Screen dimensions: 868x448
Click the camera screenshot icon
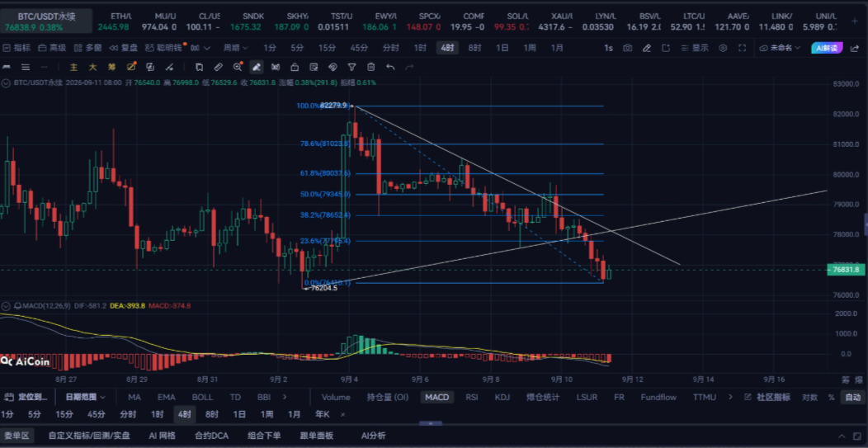[627, 48]
